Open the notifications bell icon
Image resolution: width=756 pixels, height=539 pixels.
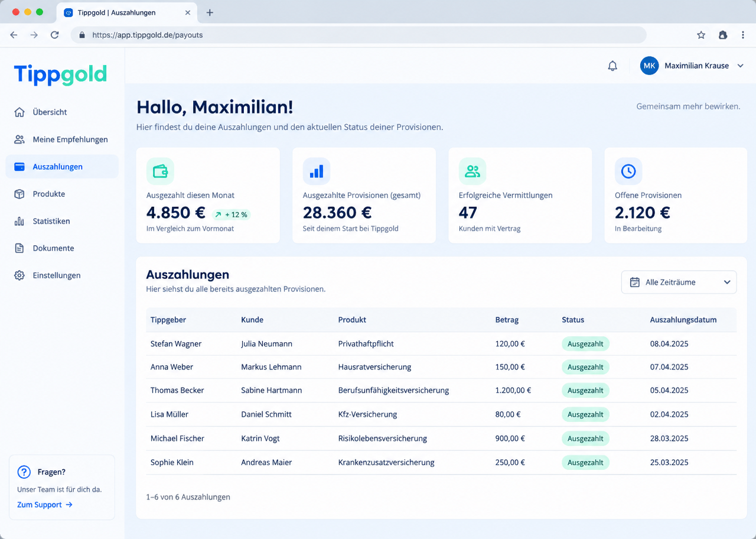pos(612,66)
